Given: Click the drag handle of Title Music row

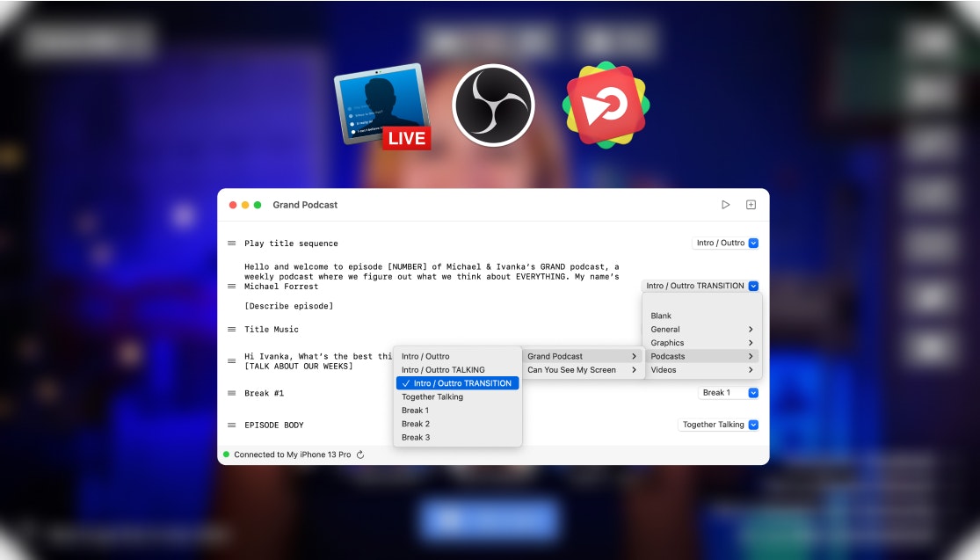Looking at the screenshot, I should click(x=231, y=330).
